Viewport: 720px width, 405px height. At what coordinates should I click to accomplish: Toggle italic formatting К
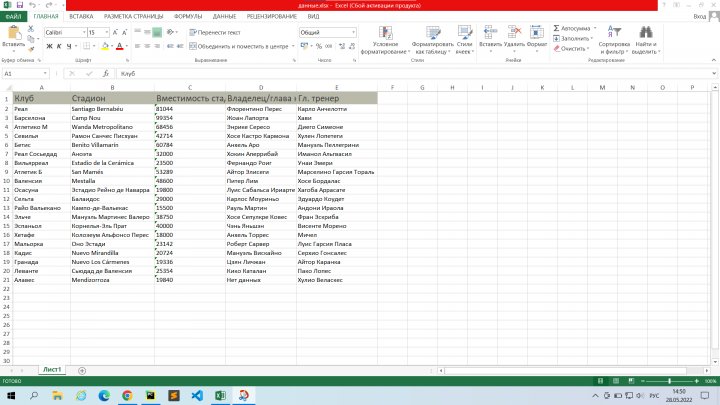59,46
